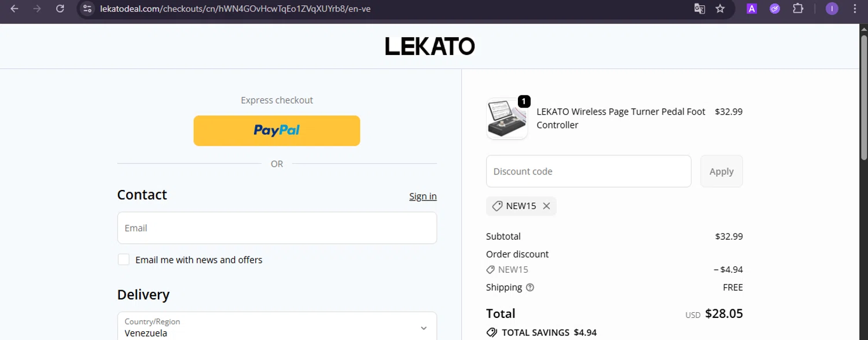The width and height of the screenshot is (868, 340).
Task: Open the translate page icon
Action: point(700,9)
